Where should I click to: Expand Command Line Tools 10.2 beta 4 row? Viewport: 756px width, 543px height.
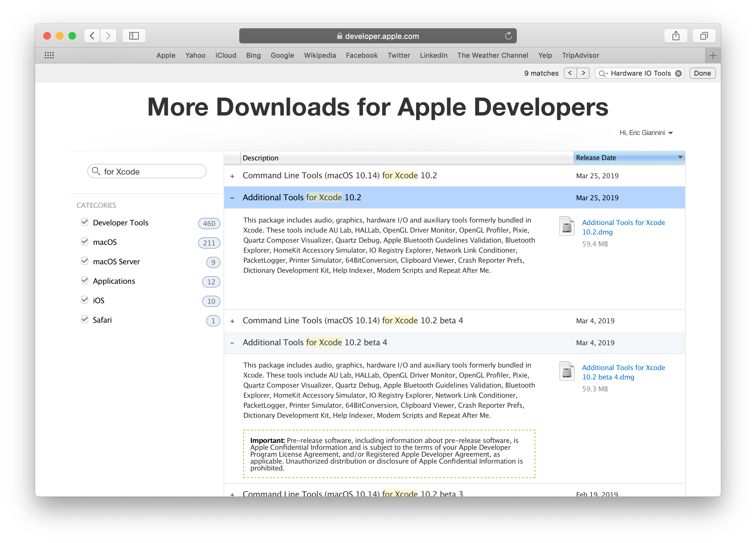point(232,321)
